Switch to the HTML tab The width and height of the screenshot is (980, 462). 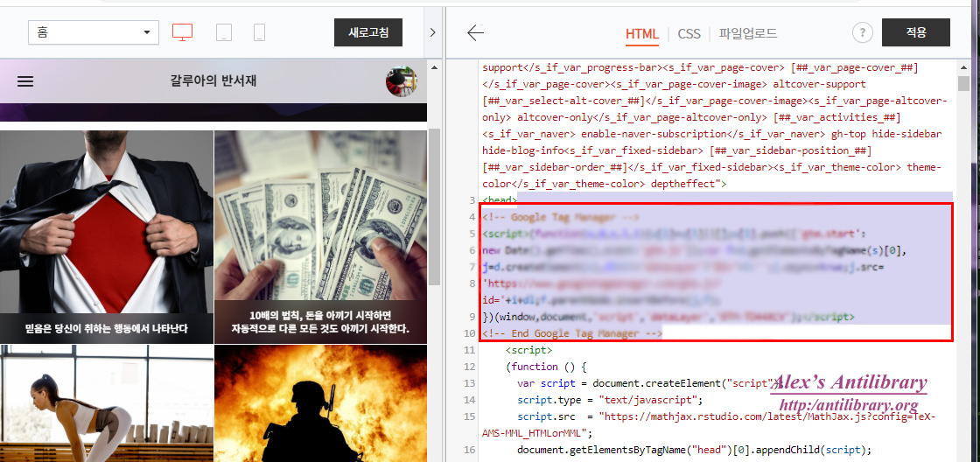point(642,34)
